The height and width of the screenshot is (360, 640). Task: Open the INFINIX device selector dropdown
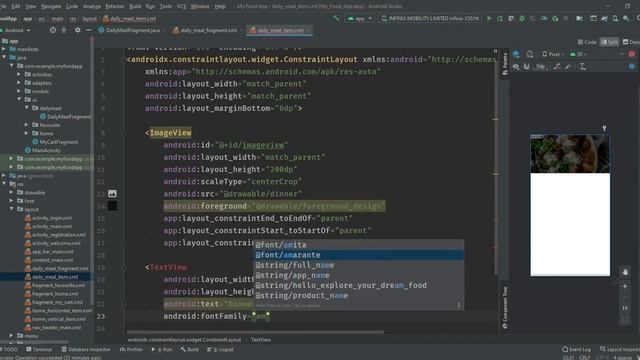point(430,18)
